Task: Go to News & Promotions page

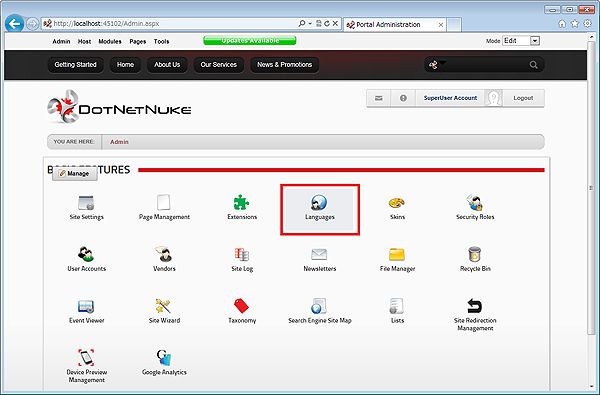Action: [x=284, y=65]
